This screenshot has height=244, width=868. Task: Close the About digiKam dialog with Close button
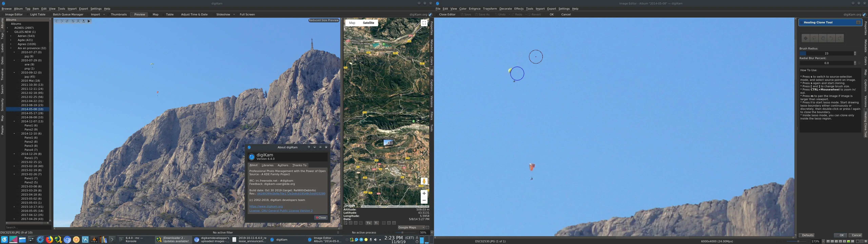pos(320,217)
